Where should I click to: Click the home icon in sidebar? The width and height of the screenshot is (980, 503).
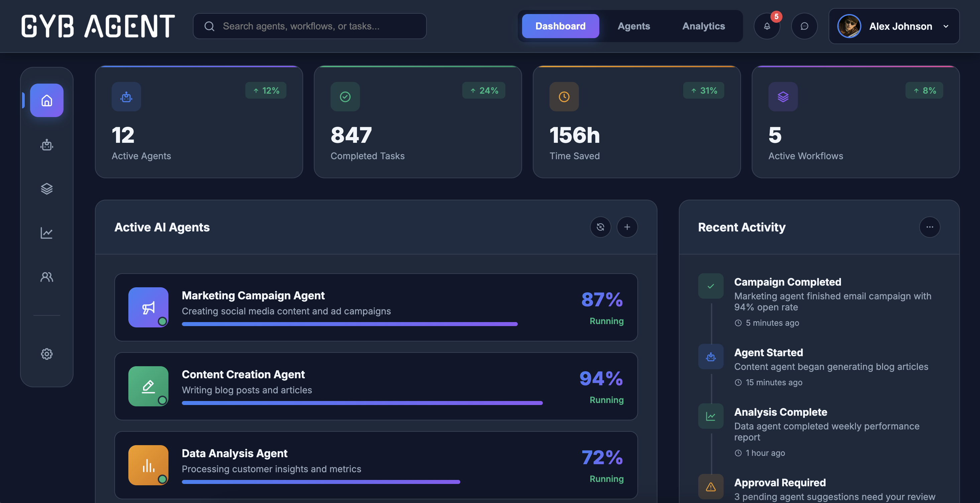pos(47,101)
